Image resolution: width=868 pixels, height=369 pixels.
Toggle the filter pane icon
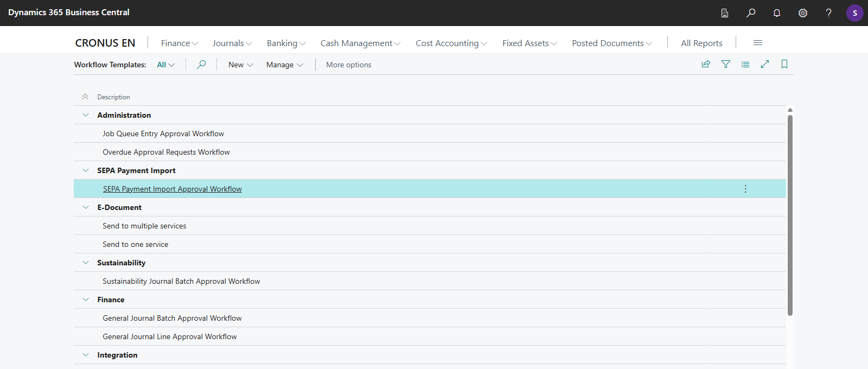[x=726, y=64]
